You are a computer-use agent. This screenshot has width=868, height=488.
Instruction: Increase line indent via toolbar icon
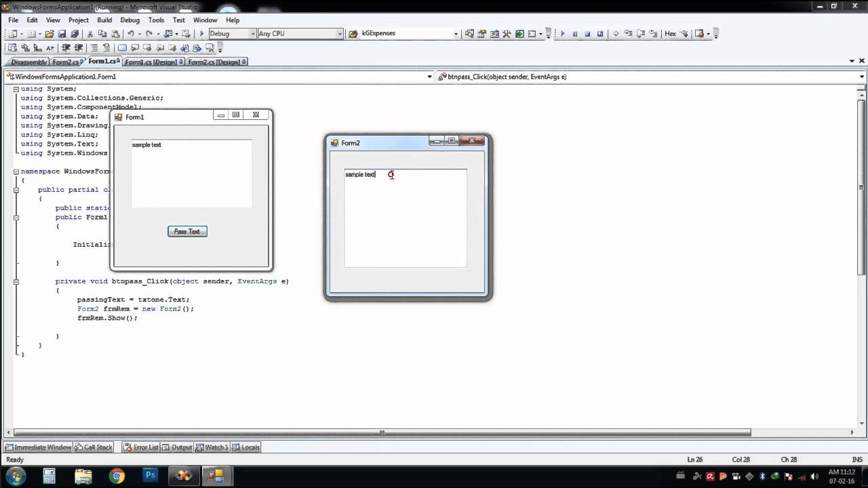pyautogui.click(x=79, y=47)
